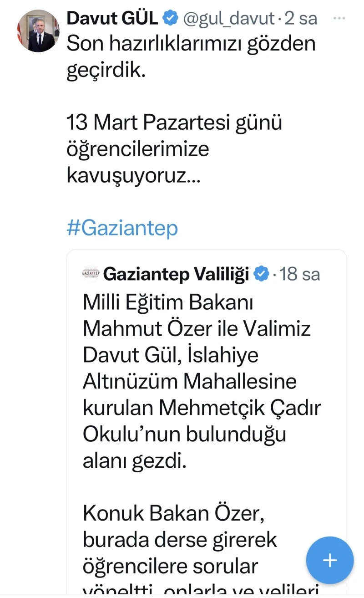Open Davut GÜL's profile picture
The height and width of the screenshot is (598, 364).
[38, 31]
